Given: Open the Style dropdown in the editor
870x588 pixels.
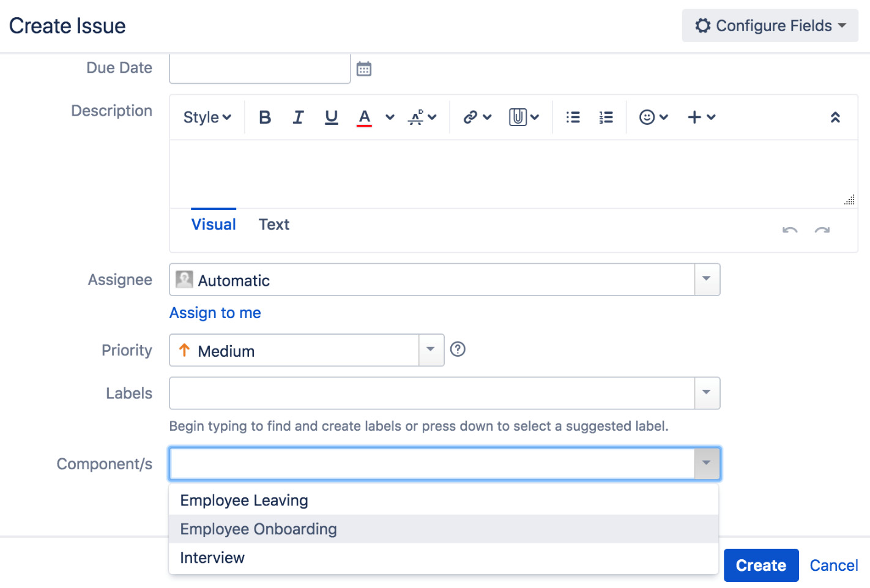Looking at the screenshot, I should pyautogui.click(x=206, y=117).
